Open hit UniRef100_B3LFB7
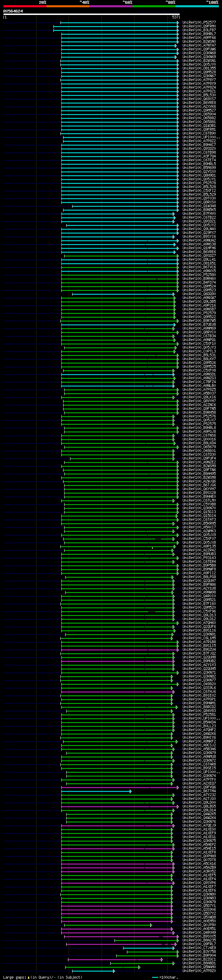The image size is (222, 980). click(199, 30)
